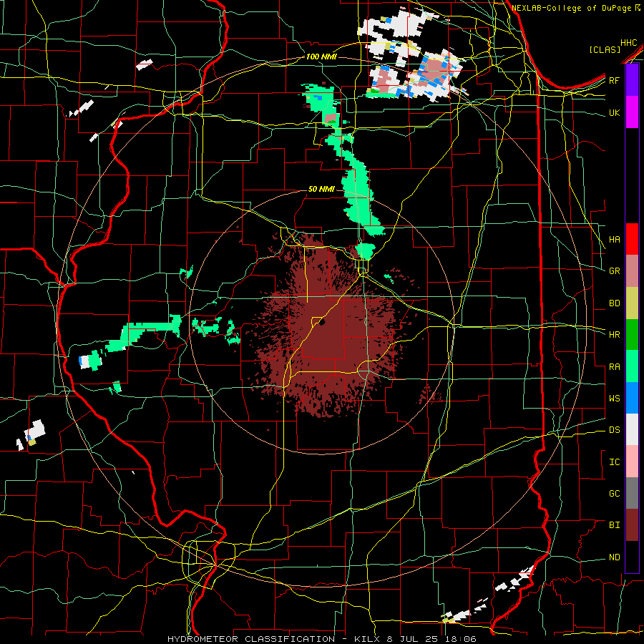Click the white DS legend color swatch
Screen dimensions: 644x644
click(632, 429)
